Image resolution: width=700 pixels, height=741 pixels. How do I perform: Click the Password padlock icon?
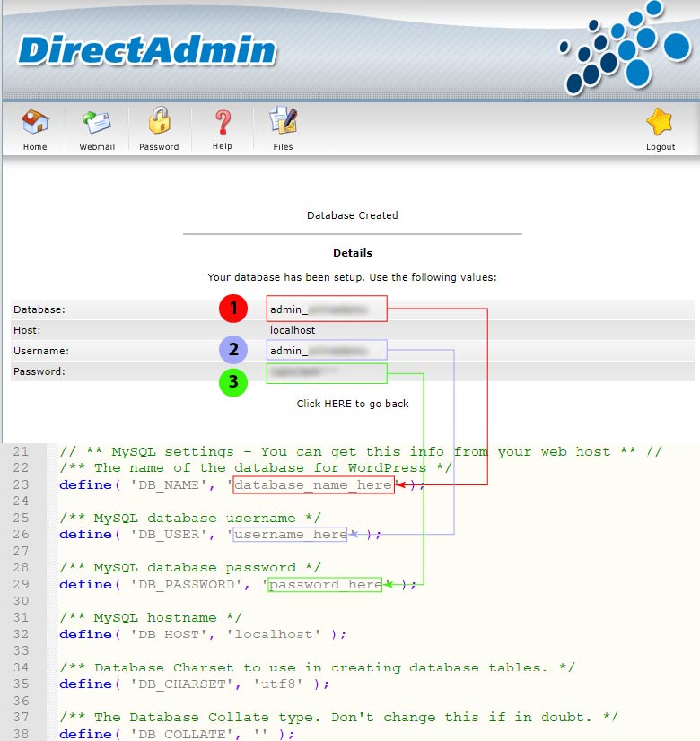(159, 121)
